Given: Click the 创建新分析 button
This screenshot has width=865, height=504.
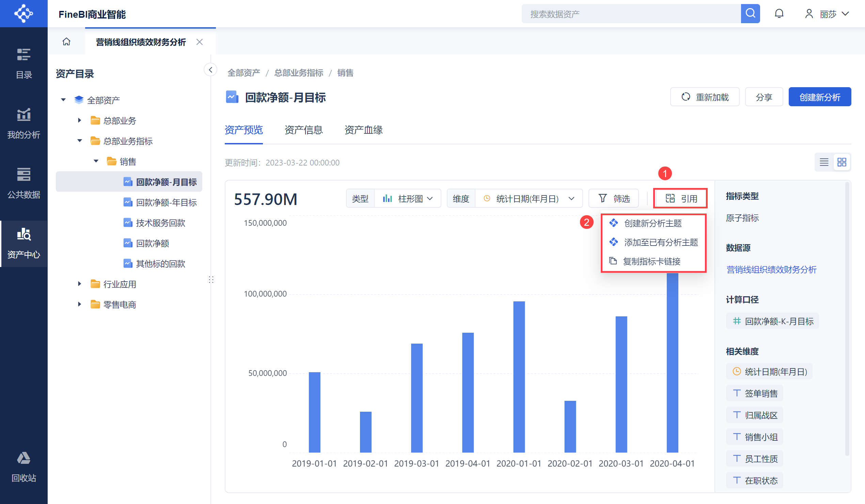Looking at the screenshot, I should click(x=820, y=97).
